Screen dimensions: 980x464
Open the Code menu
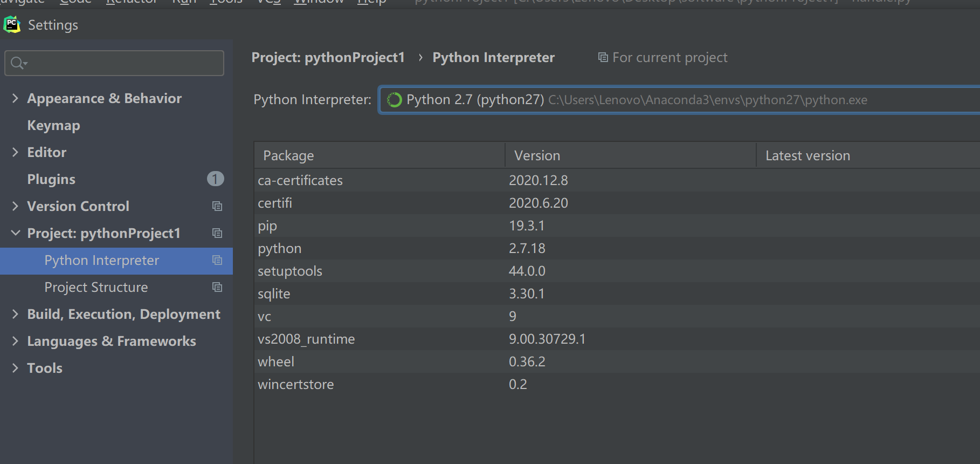tap(75, 2)
